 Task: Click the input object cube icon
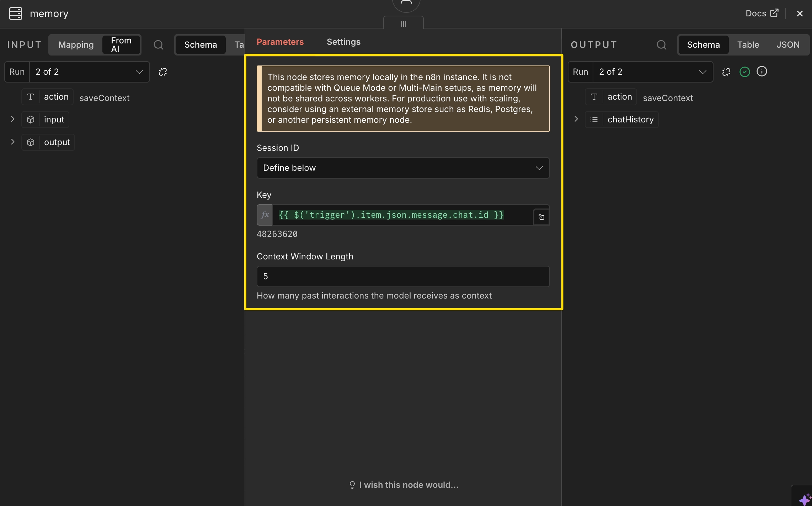[31, 120]
